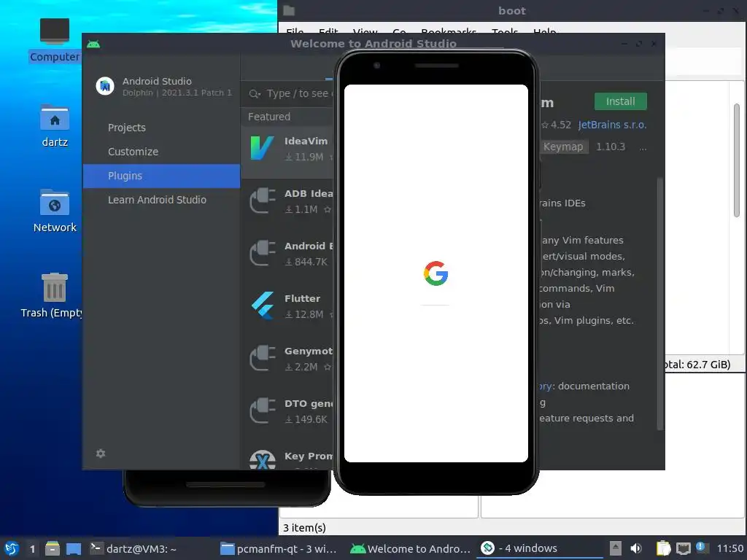
Task: Open the clipboard manager tray icon
Action: [x=663, y=548]
